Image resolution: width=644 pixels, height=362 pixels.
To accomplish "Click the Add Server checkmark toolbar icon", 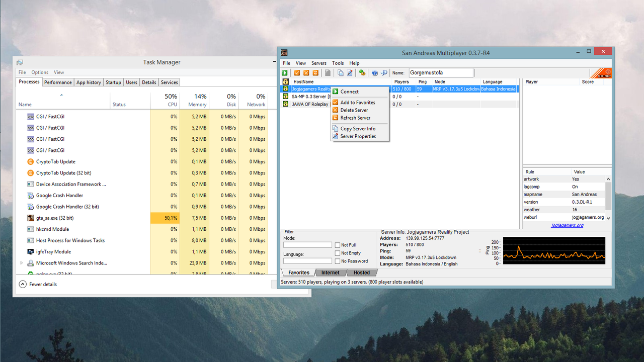I will pyautogui.click(x=297, y=73).
